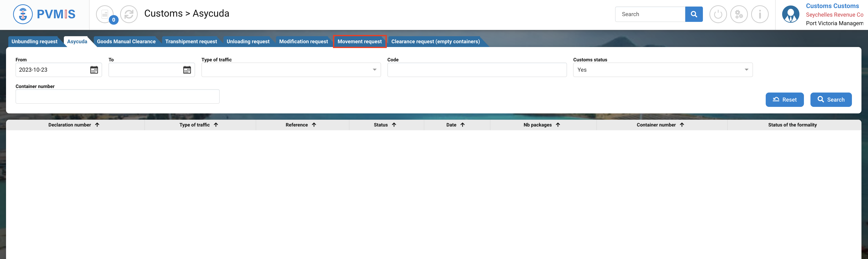Click the power logout icon
Screen dimensions: 868x259
(718, 15)
